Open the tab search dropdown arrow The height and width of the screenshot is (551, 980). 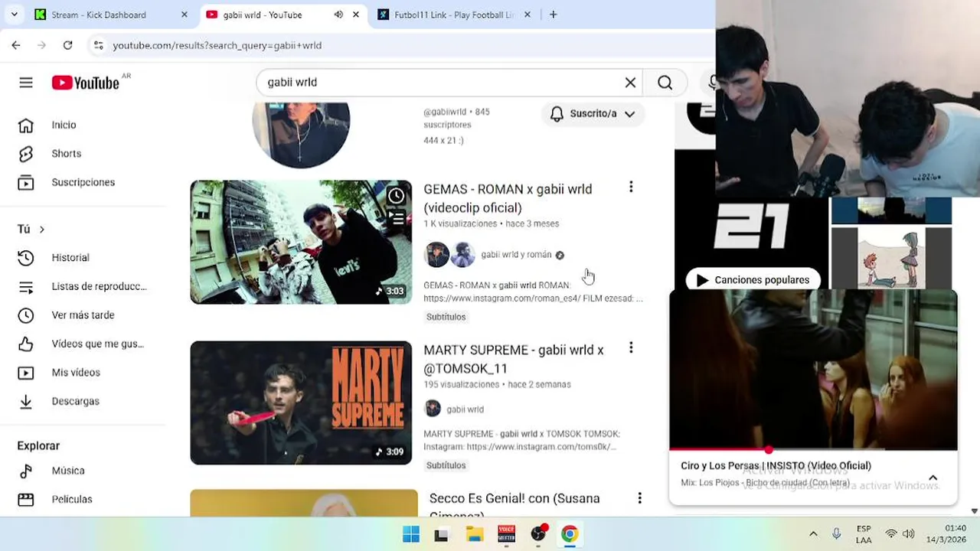(14, 15)
